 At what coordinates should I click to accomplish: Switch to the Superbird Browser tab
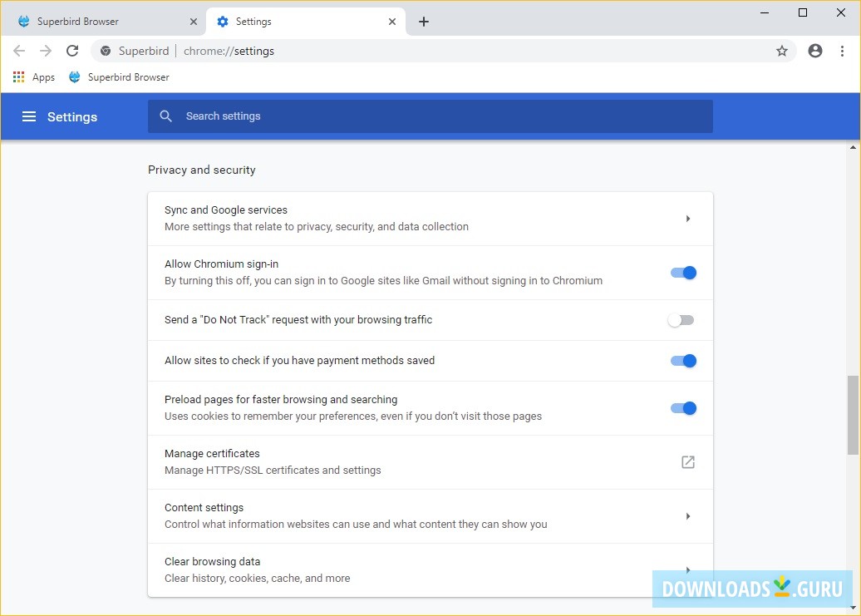(103, 22)
